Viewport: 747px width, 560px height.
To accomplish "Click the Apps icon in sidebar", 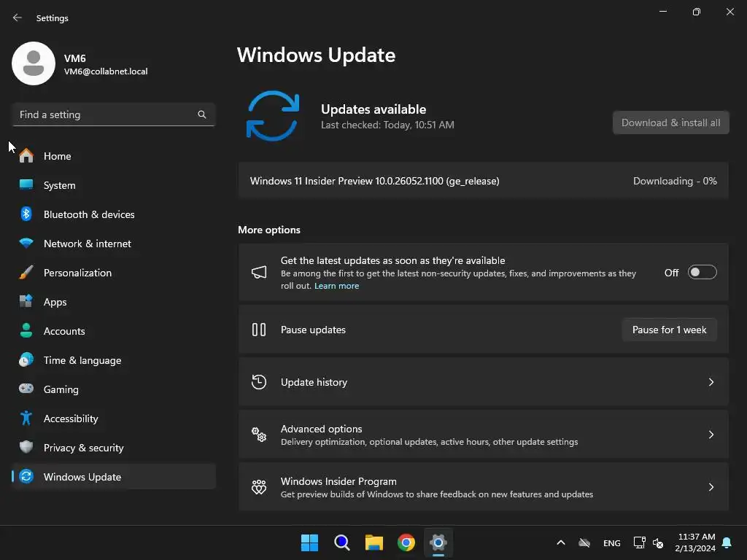I will coord(26,301).
